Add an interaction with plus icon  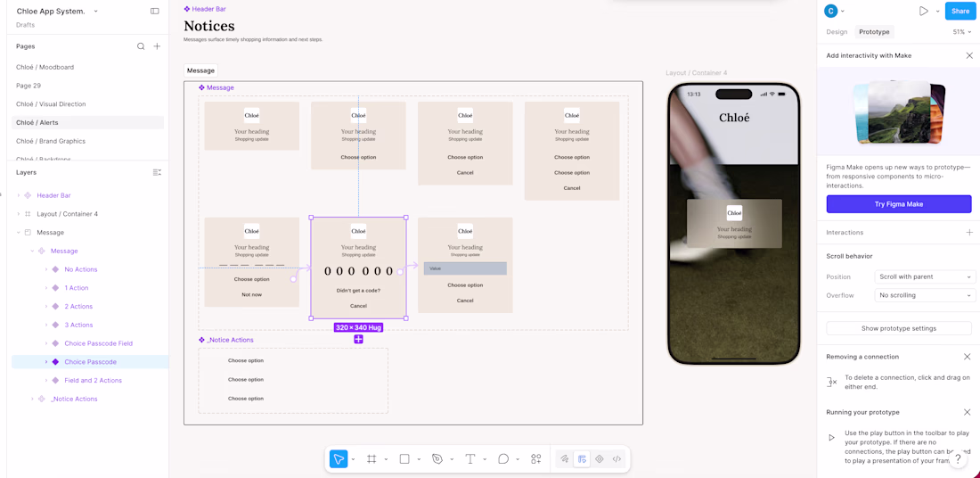tap(969, 232)
